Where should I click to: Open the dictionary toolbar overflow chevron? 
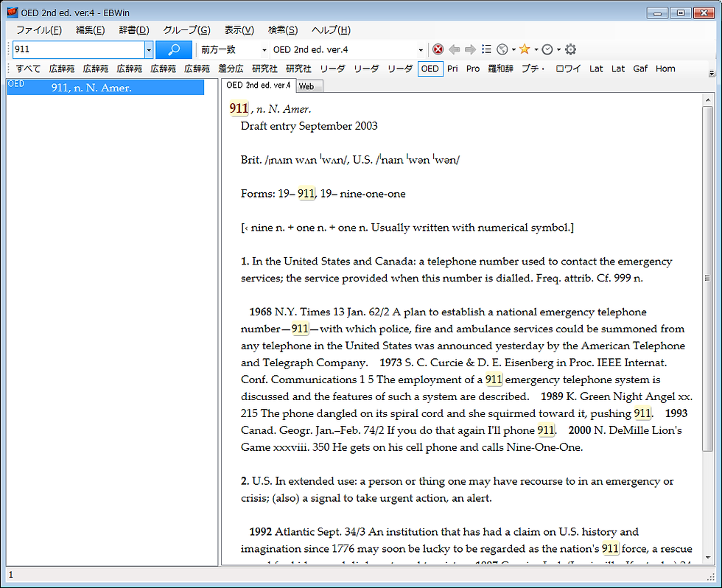[712, 73]
